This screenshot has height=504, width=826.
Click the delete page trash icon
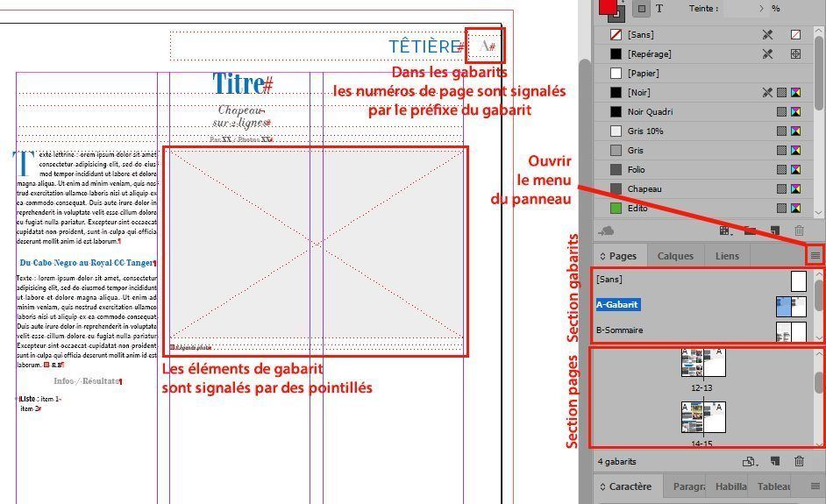click(x=799, y=461)
